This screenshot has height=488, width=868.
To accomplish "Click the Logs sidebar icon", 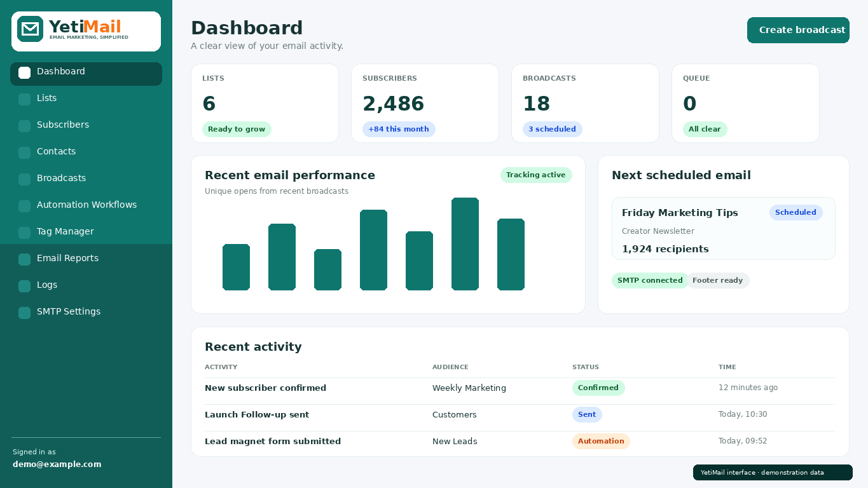I will coord(24,287).
